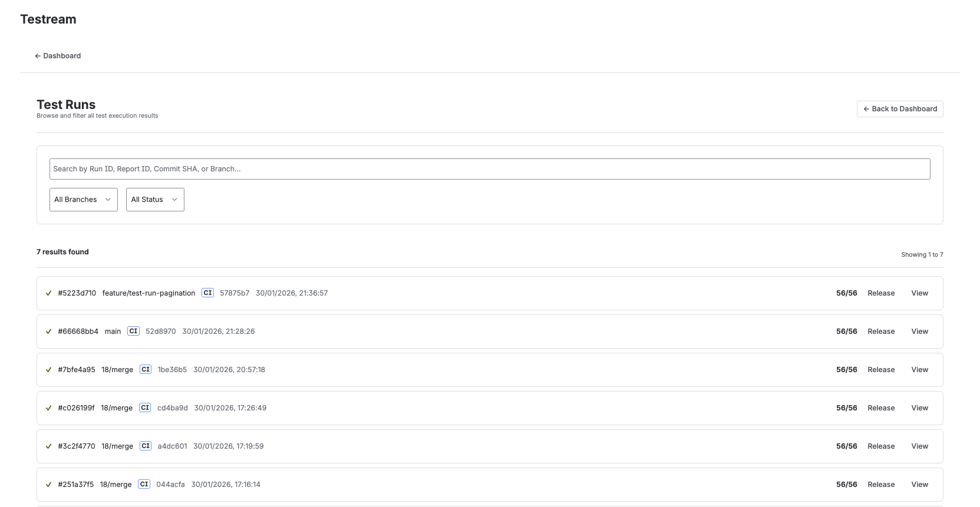Click the 56/56 score of run #7bfe4a95
The height and width of the screenshot is (507, 980).
point(846,370)
